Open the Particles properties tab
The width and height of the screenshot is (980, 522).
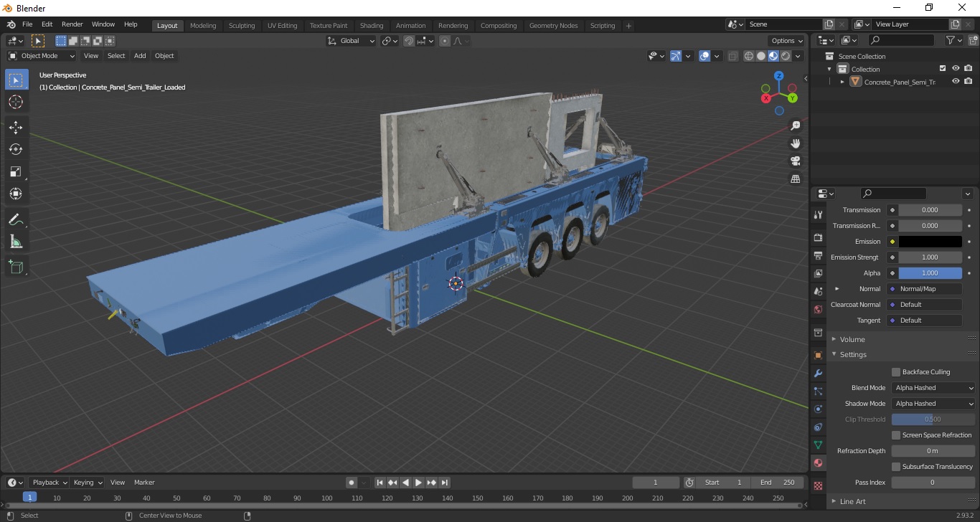tap(818, 391)
